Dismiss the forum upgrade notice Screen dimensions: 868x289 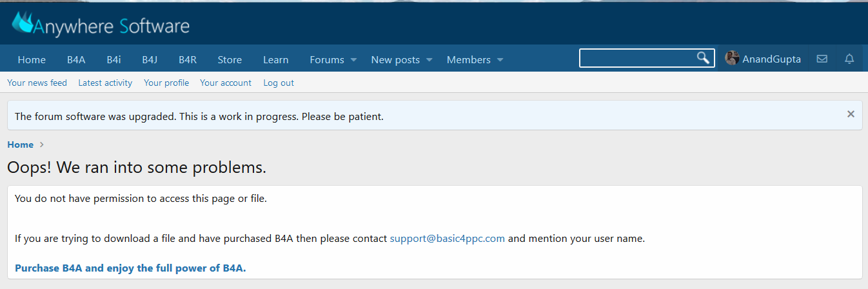pyautogui.click(x=851, y=114)
